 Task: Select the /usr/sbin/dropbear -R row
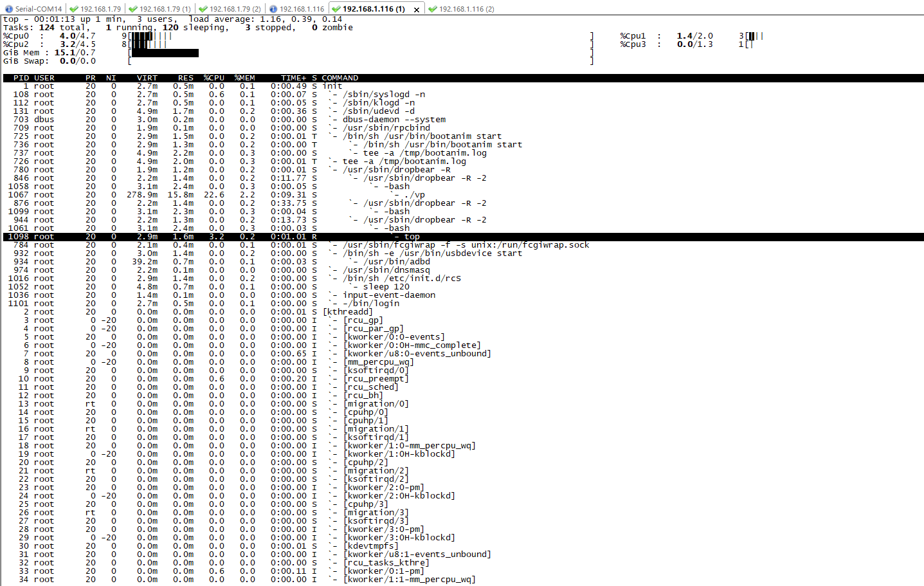463,170
